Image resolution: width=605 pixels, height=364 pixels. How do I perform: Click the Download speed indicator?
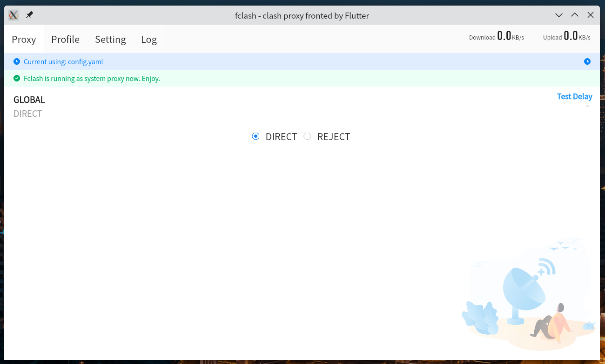coord(497,36)
